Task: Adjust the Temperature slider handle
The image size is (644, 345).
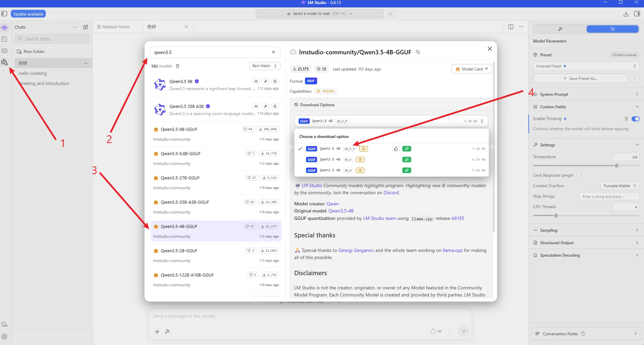Action: point(617,166)
